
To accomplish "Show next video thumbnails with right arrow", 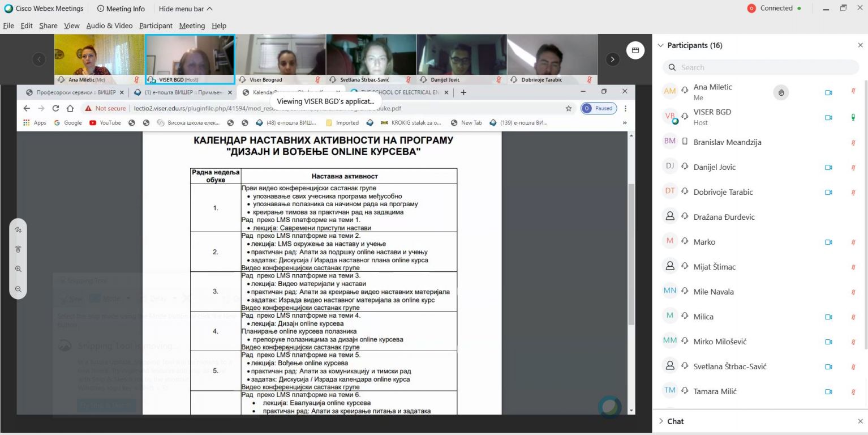I will pos(613,59).
